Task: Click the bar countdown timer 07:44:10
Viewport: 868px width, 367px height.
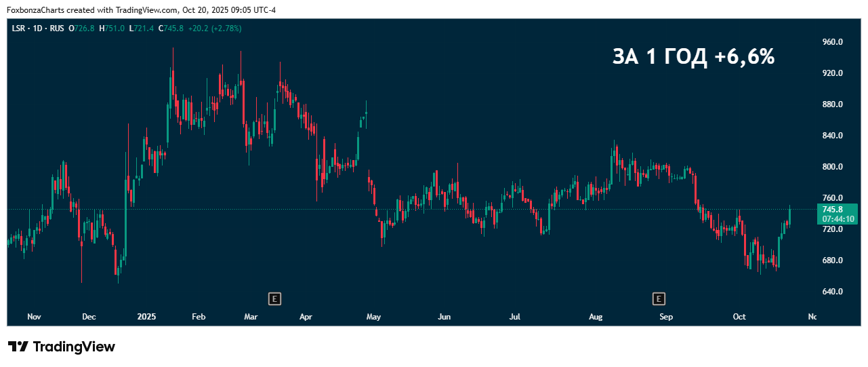Action: click(838, 219)
